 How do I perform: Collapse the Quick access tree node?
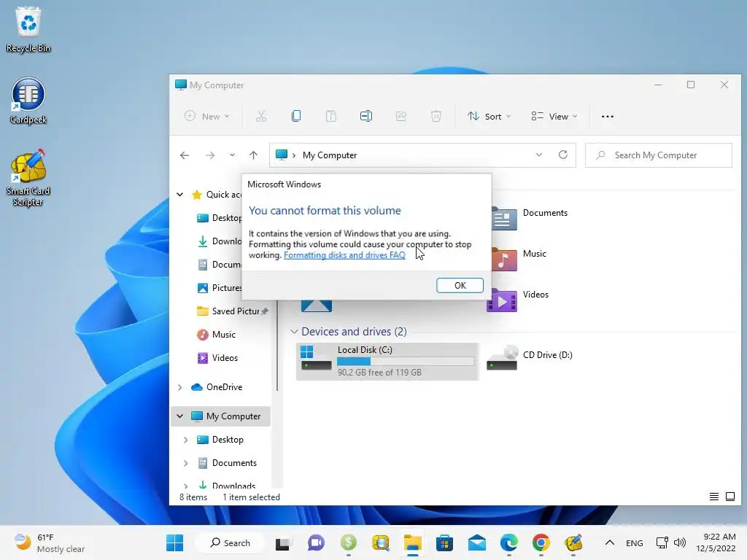coord(180,194)
